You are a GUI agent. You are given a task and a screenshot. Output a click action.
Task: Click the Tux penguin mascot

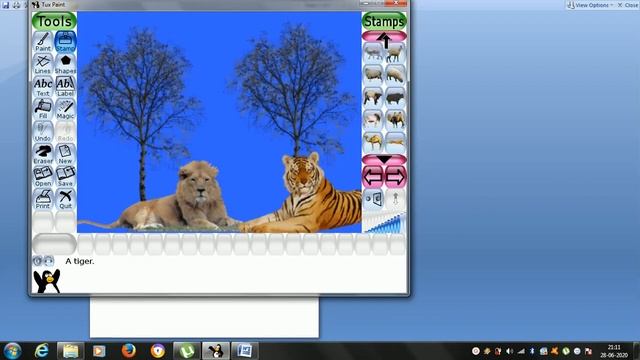[47, 281]
